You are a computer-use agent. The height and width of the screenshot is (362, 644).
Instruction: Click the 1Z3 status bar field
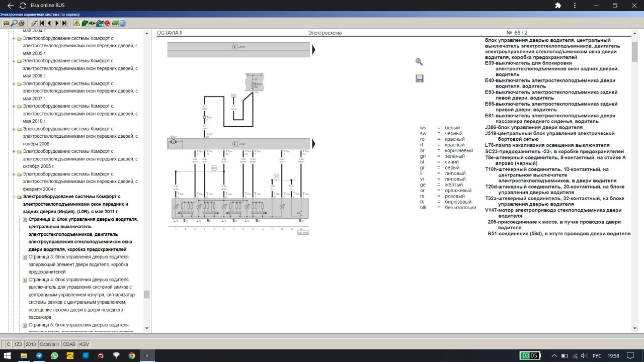pyautogui.click(x=18, y=344)
